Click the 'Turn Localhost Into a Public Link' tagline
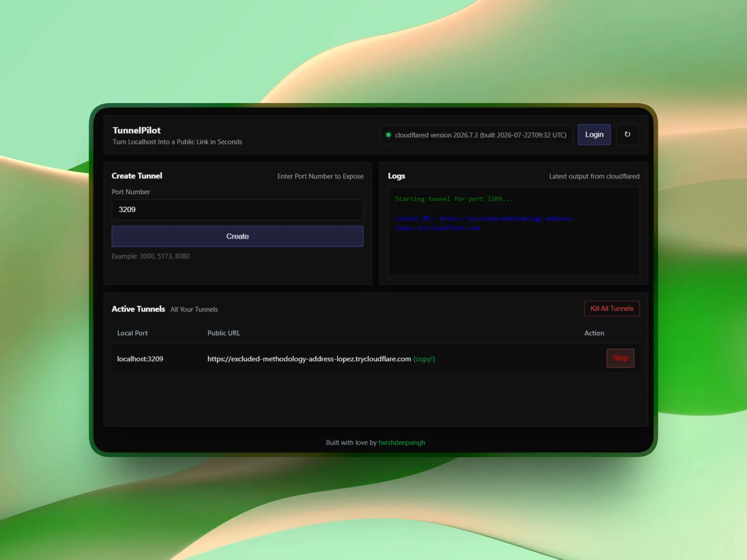747x560 pixels. point(177,142)
